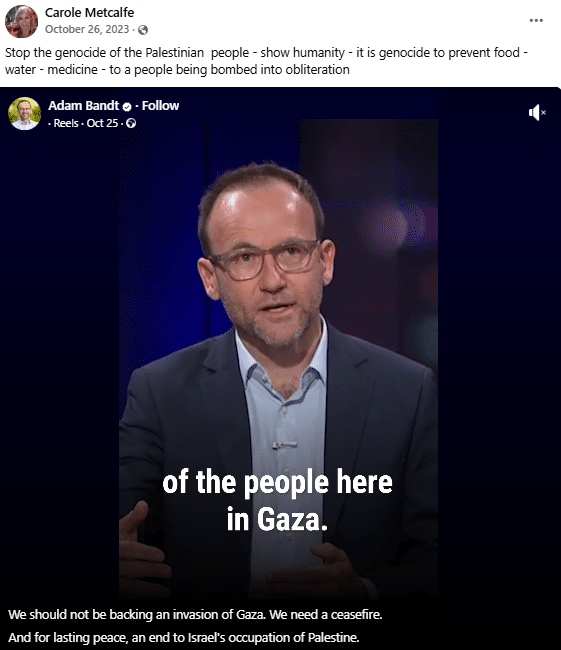Image resolution: width=561 pixels, height=650 pixels.
Task: Click the 'in Gaza.' subtitle line
Action: 277,519
